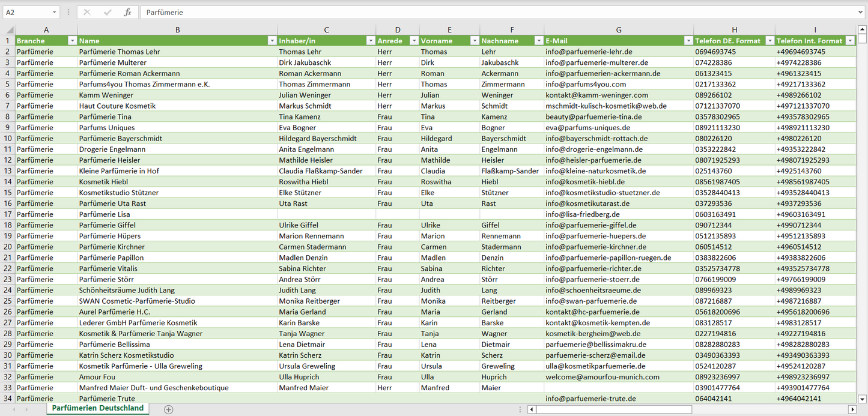Click the horizontal scrollbar right arrow
The image size is (868, 416).
click(852, 409)
